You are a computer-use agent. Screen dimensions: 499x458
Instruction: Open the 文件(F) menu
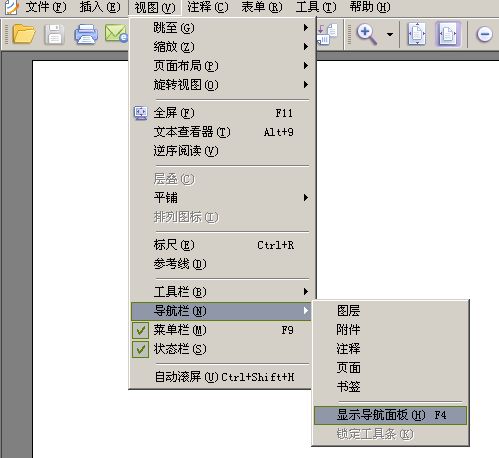coord(45,7)
